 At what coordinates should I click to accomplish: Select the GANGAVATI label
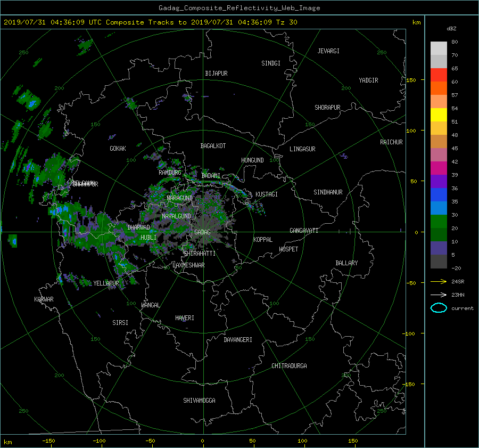coord(304,231)
